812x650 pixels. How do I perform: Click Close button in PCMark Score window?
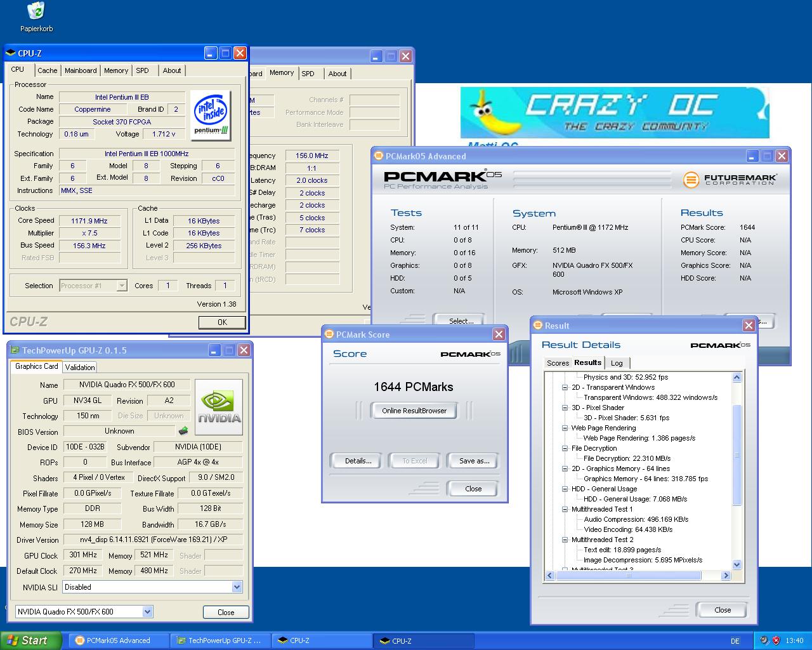click(x=473, y=489)
